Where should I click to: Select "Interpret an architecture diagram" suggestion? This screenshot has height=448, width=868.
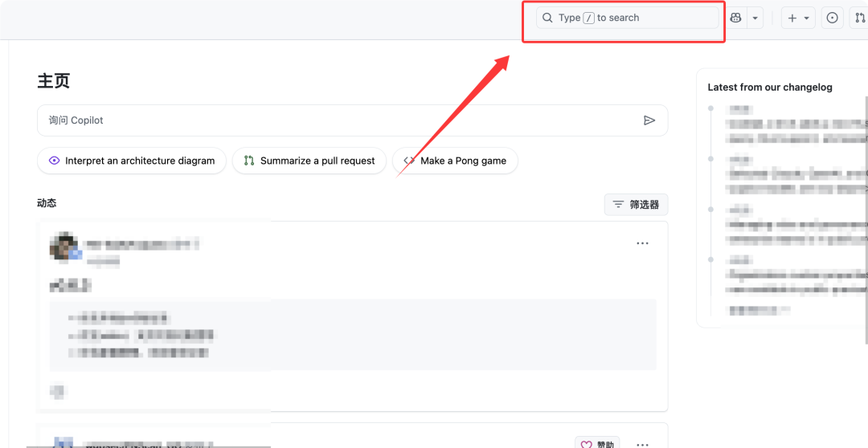coord(132,161)
